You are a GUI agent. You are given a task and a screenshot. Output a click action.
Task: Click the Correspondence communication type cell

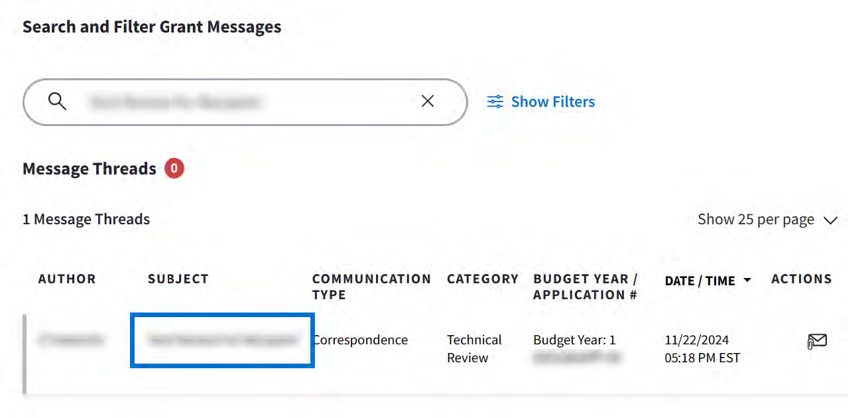click(x=361, y=340)
